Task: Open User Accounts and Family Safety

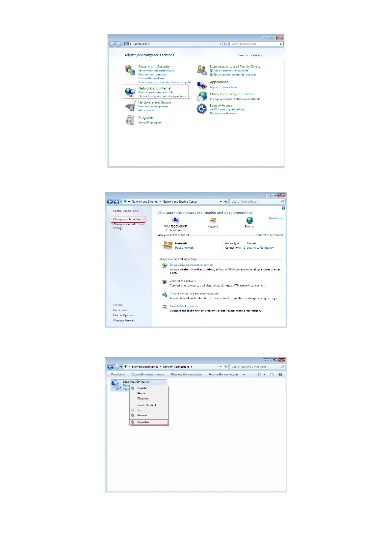Action: click(x=235, y=67)
